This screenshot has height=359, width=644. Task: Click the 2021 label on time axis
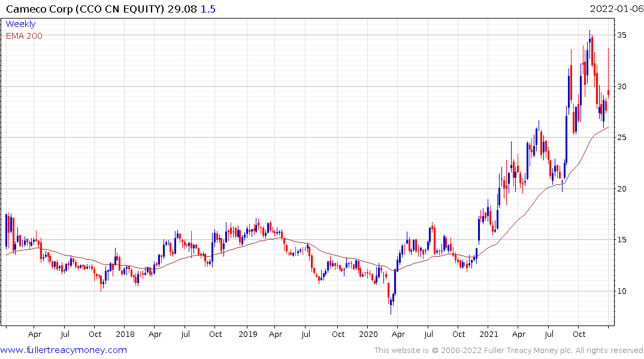pos(491,334)
